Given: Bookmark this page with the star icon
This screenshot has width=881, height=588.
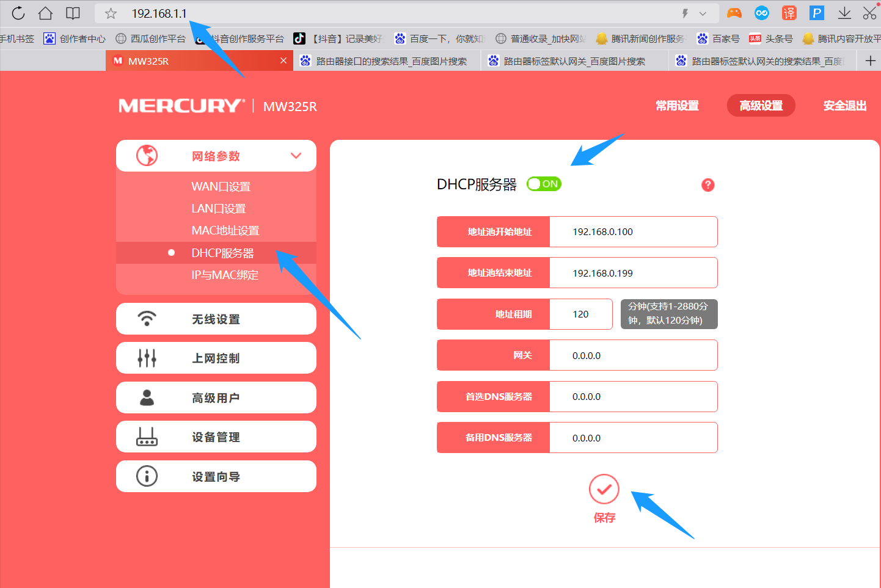Looking at the screenshot, I should point(111,13).
